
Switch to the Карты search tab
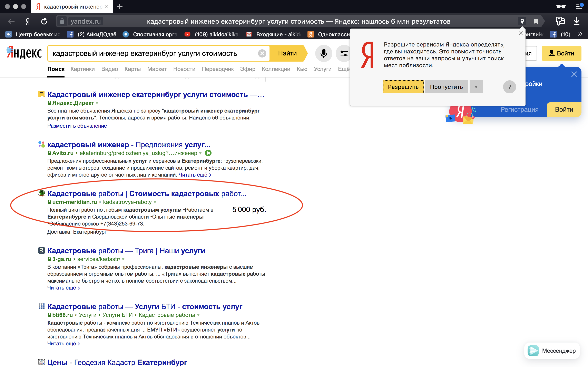tap(133, 69)
